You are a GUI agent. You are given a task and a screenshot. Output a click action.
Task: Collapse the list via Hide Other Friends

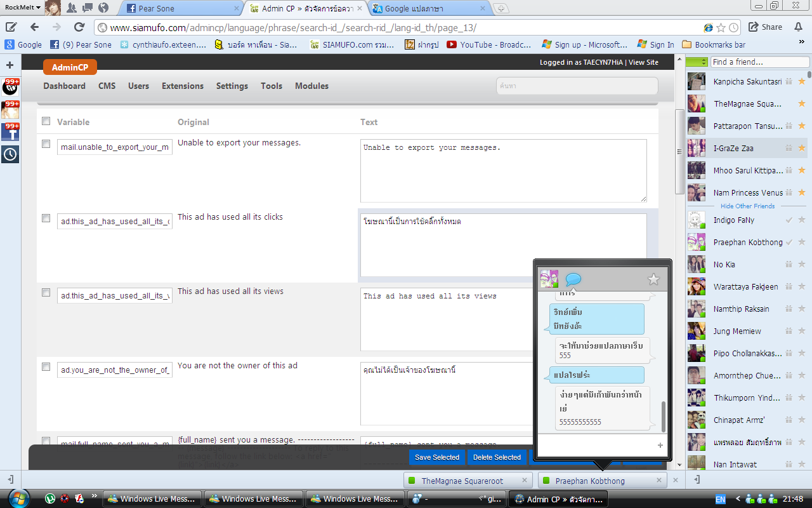tap(748, 206)
